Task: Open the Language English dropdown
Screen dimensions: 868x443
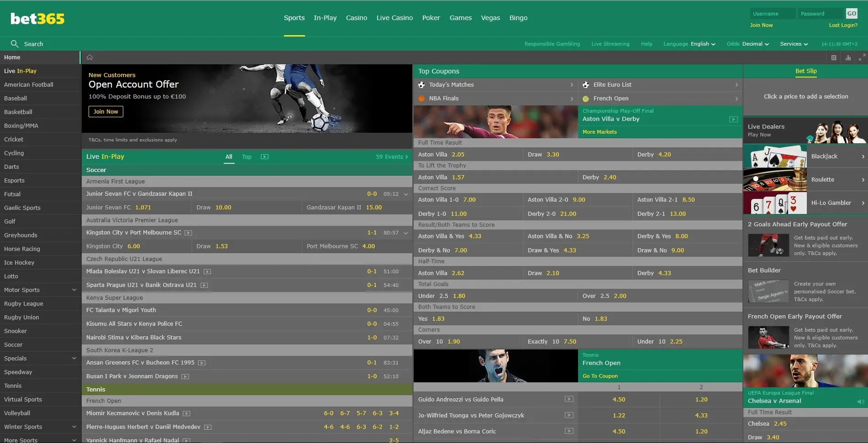Action: click(x=689, y=44)
